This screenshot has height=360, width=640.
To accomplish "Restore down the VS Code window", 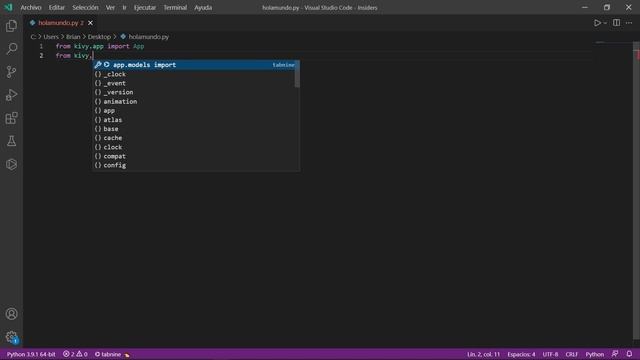I will (607, 7).
